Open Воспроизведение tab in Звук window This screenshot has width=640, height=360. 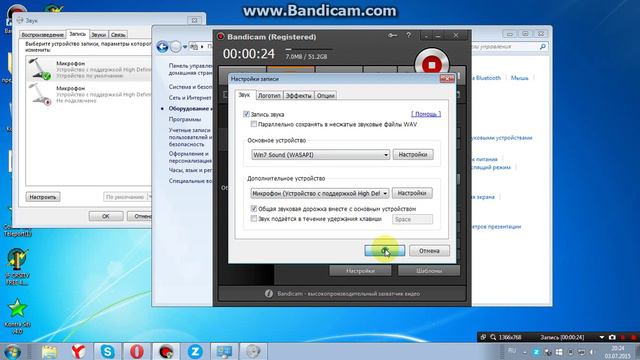[42, 35]
